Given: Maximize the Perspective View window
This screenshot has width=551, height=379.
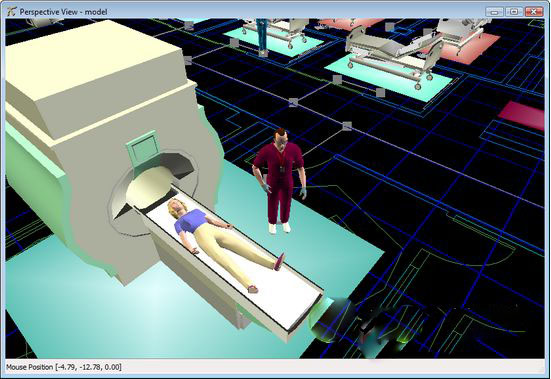Looking at the screenshot, I should 514,12.
